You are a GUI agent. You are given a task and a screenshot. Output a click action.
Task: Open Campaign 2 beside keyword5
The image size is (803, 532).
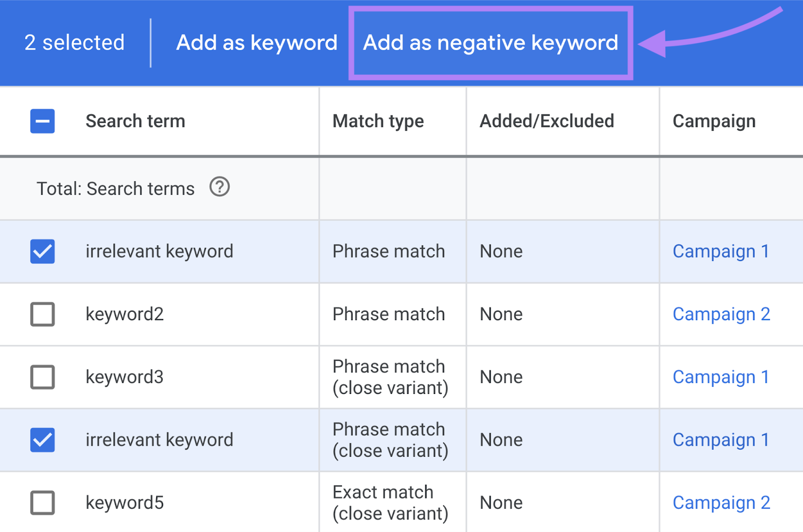pos(721,502)
